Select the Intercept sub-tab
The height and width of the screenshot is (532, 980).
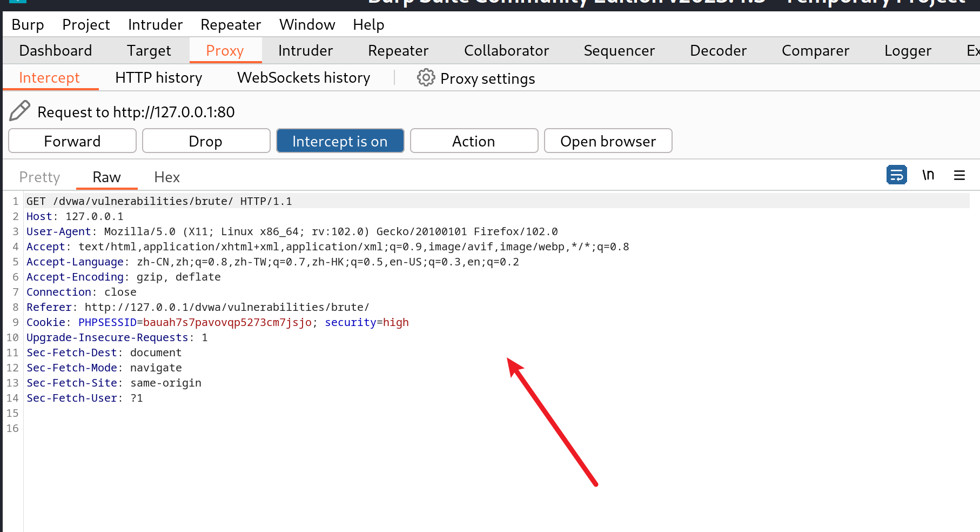[x=50, y=78]
